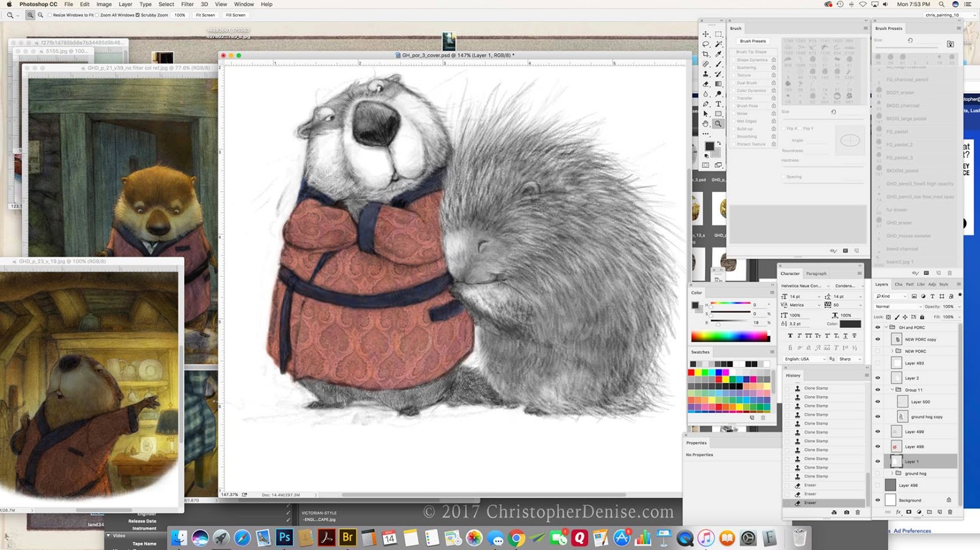980x550 pixels.
Task: Toggle visibility of Layer 498
Action: [x=878, y=446]
